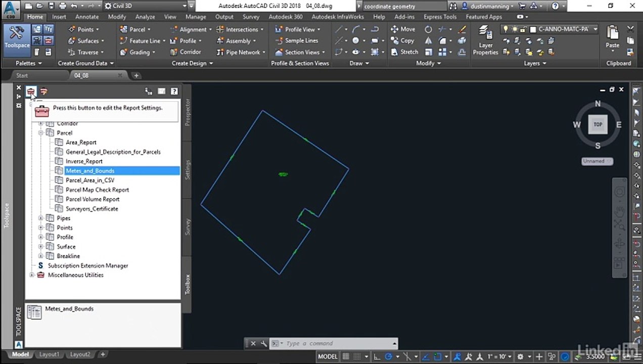Toggle snap mode in status bar
Viewport: 643px width, 364px height.
pyautogui.click(x=357, y=356)
